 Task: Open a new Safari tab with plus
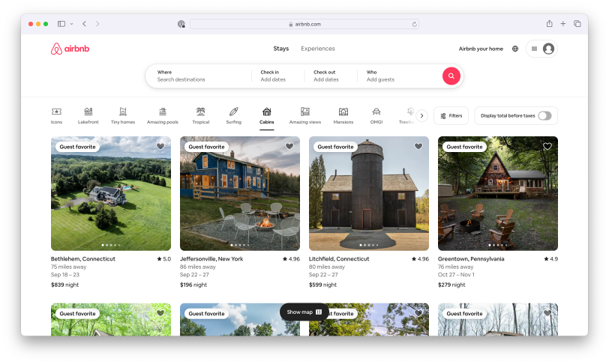coord(562,24)
